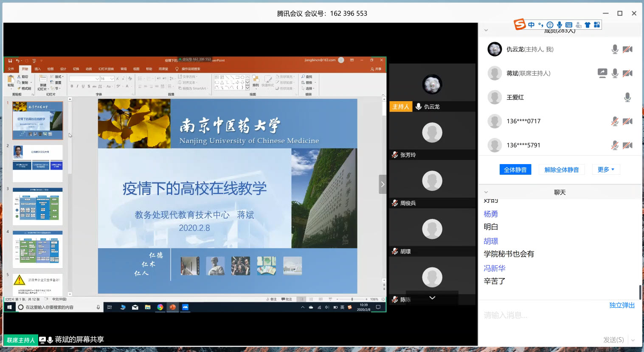Collapse the 聊天 chat panel

pos(486,192)
